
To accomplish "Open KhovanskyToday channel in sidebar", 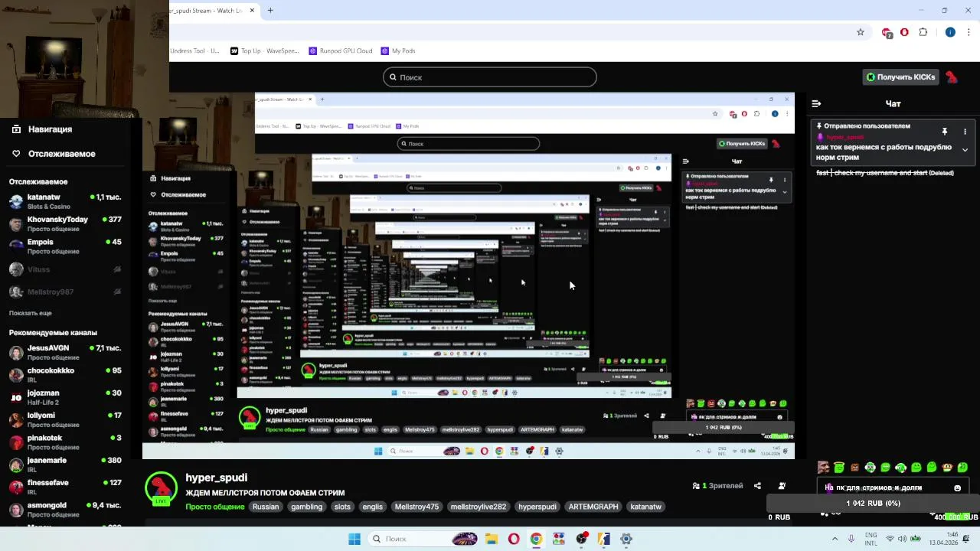I will click(x=65, y=224).
